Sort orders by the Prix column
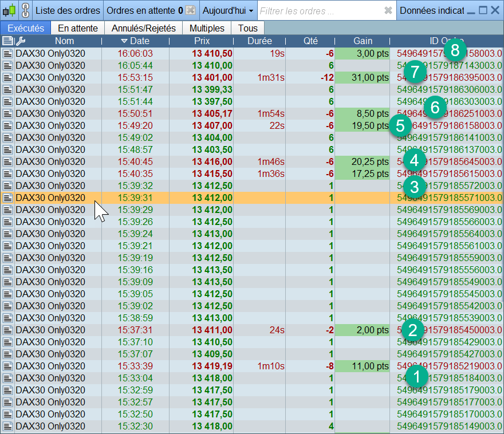Viewport: 504px width, 434px height. pos(202,41)
